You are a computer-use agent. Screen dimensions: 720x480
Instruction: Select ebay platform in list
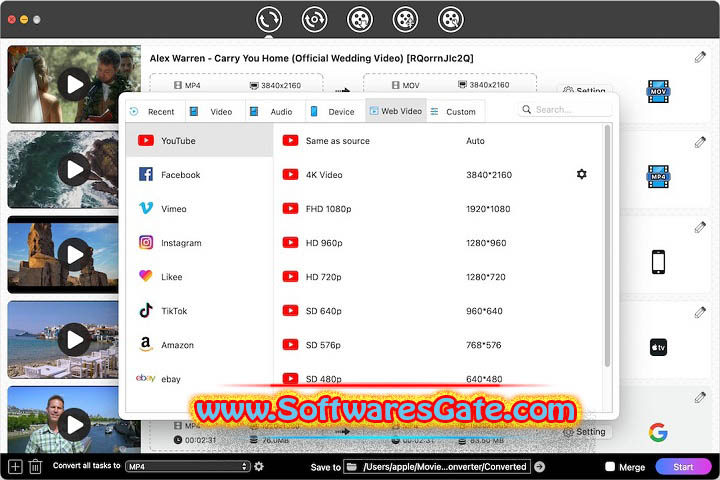(199, 378)
